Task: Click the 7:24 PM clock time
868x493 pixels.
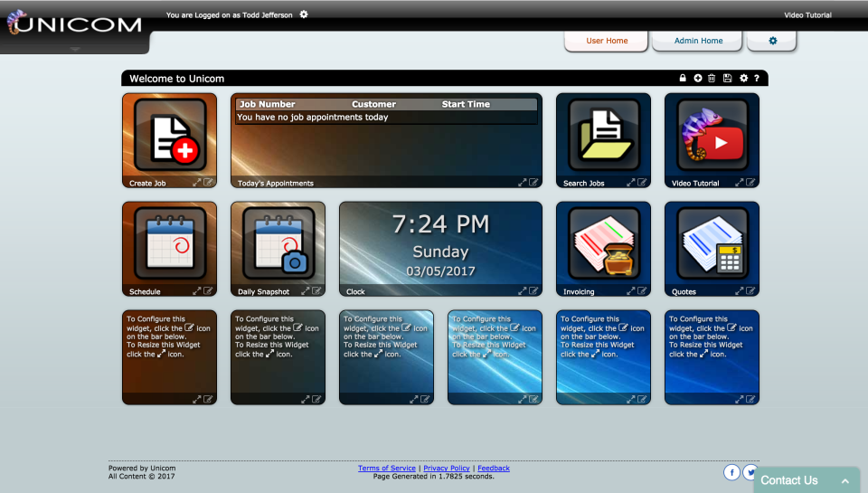Action: click(440, 224)
